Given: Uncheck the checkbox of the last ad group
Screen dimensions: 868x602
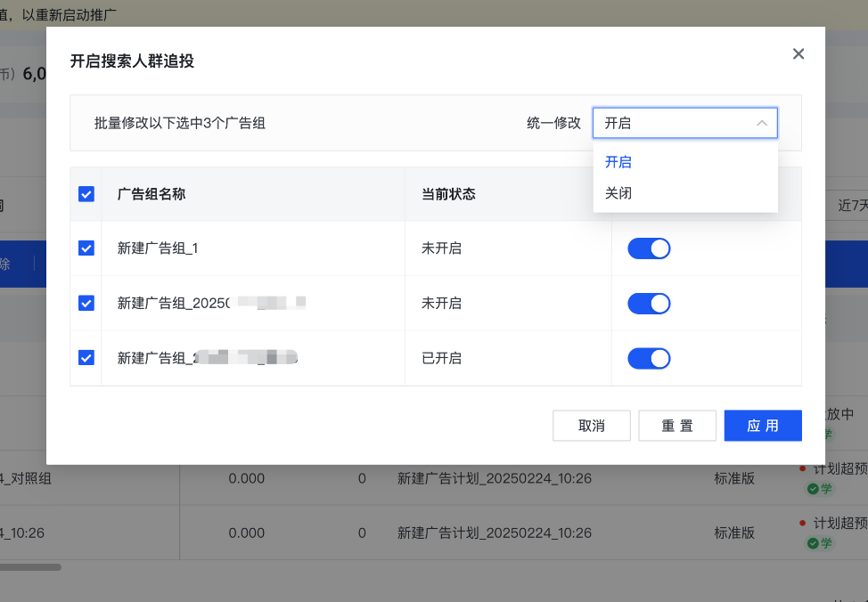Looking at the screenshot, I should click(x=86, y=358).
